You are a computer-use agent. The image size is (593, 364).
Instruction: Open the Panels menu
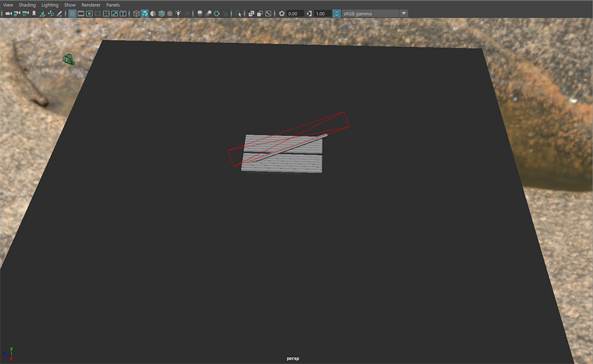pos(113,5)
